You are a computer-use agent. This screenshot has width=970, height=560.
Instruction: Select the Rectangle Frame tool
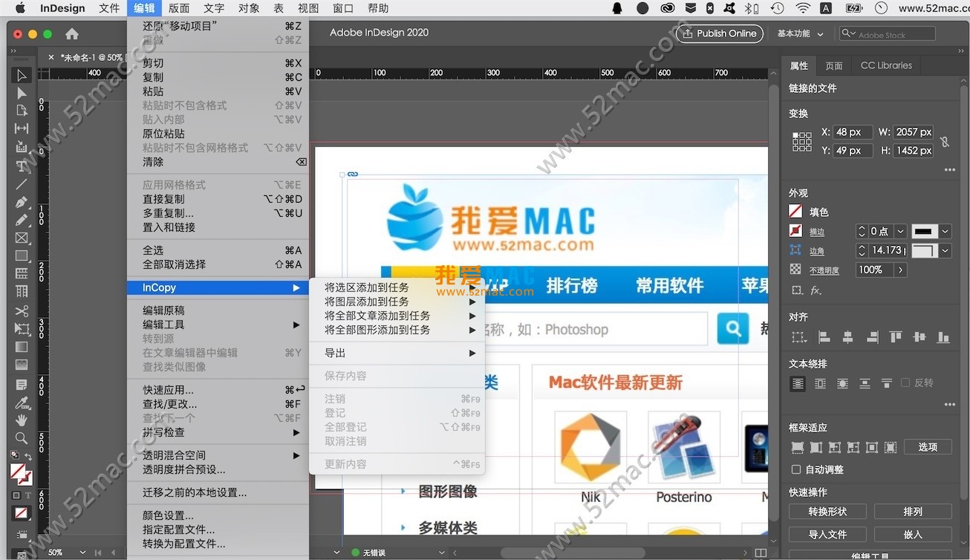tap(22, 238)
